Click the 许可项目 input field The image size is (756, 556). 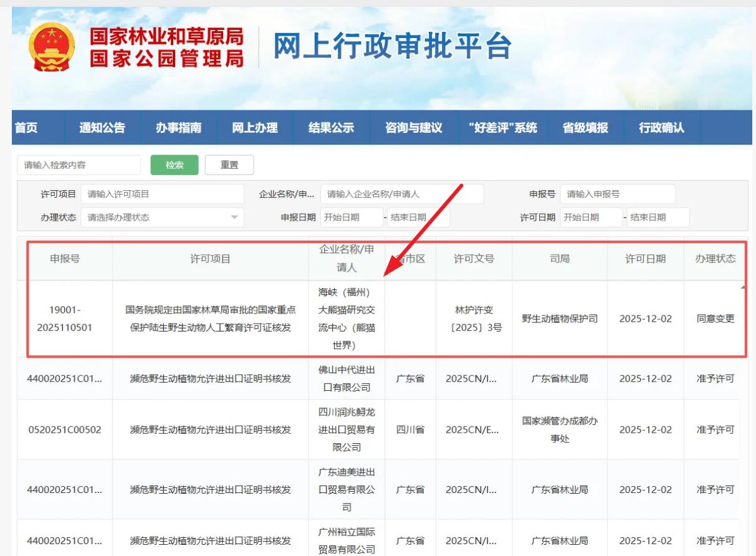tap(162, 194)
